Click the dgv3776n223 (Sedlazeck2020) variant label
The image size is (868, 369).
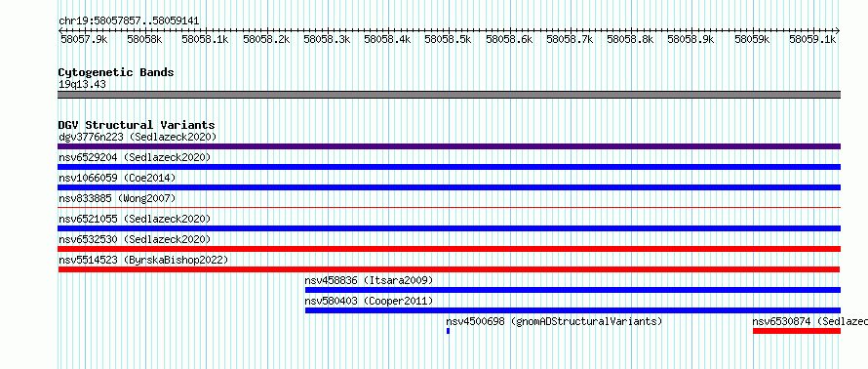click(x=138, y=137)
